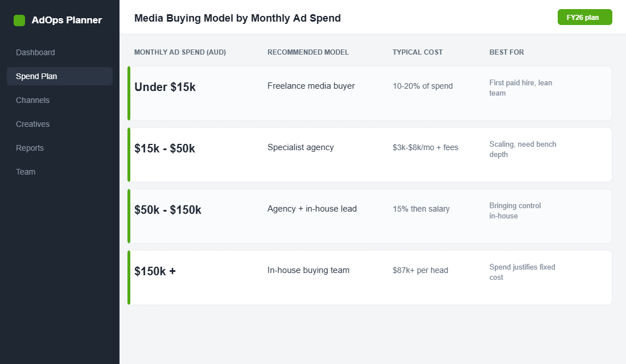
Task: Click 'Scaling, need bench depth' text
Action: [x=522, y=149]
